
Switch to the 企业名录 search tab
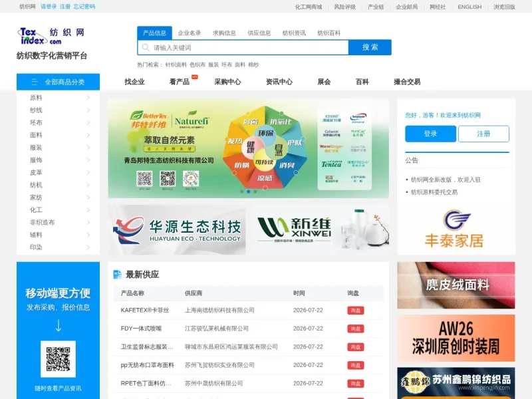190,33
